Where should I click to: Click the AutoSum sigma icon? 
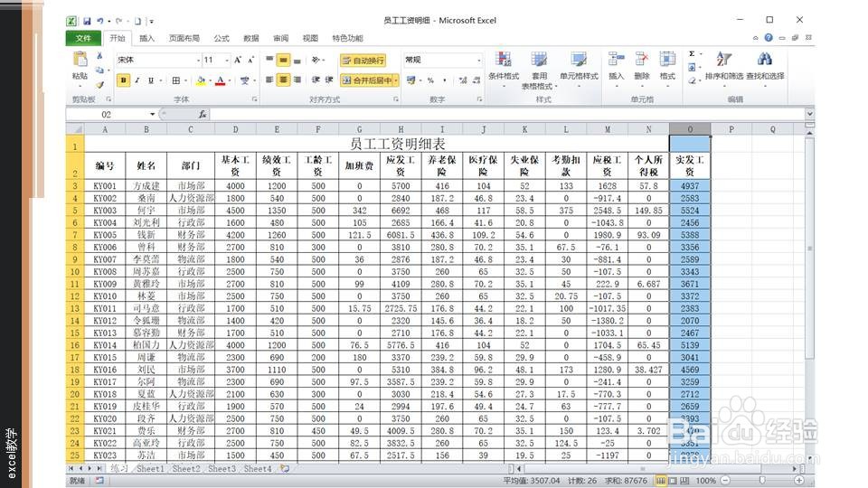click(x=692, y=53)
